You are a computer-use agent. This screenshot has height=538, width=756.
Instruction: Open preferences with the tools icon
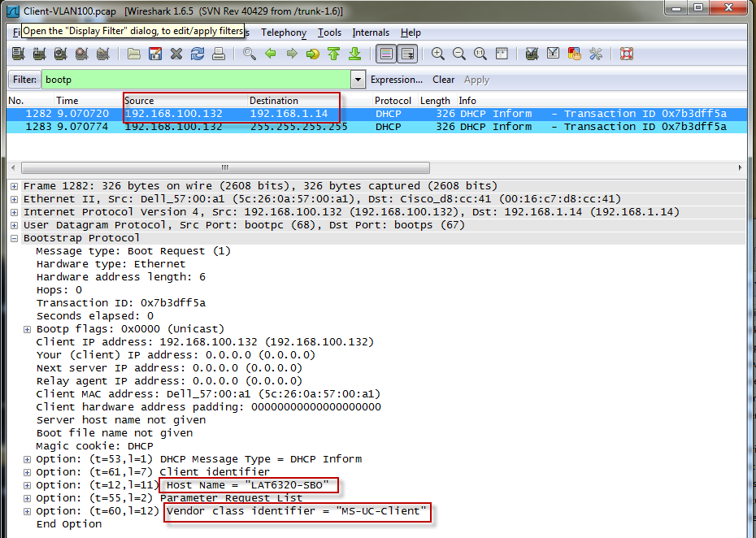[x=595, y=54]
